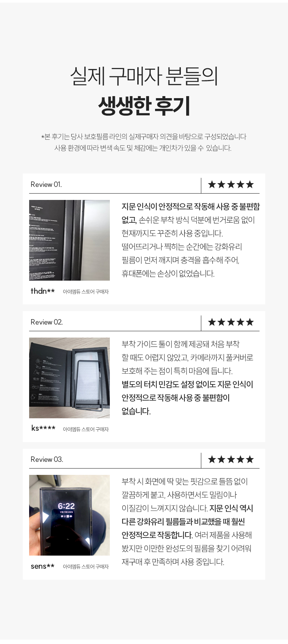288x644 pixels.
Task: Click bold text 지문 인식이 안정적으로 in Review 01
Action: tap(156, 207)
